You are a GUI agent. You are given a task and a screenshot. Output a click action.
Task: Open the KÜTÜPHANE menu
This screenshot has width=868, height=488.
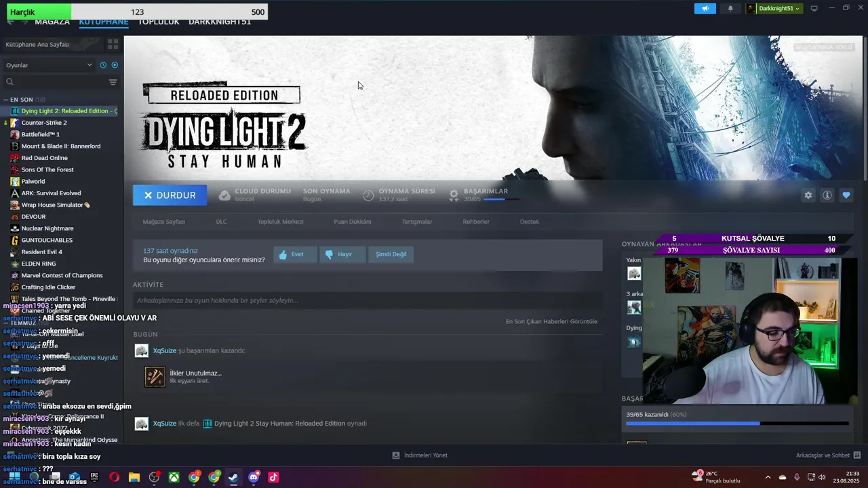[x=104, y=22]
